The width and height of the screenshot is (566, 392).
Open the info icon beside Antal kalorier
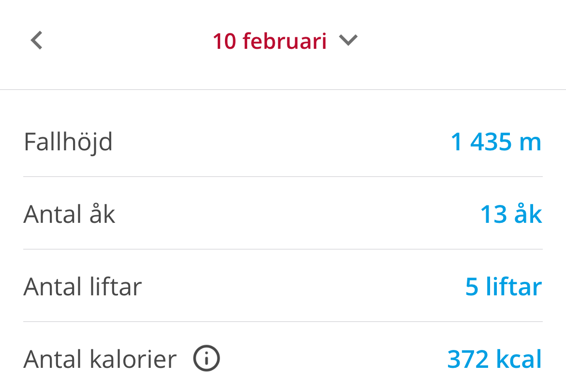207,358
